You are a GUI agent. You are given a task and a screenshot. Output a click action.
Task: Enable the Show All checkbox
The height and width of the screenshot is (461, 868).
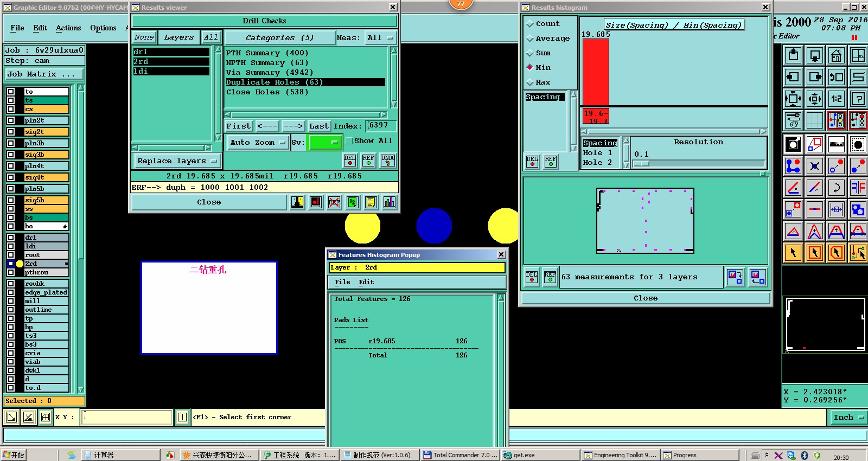349,141
